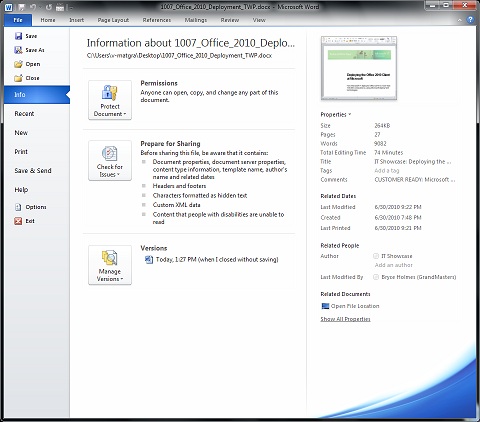Select Info in the backstage menu
Image resolution: width=480 pixels, height=422 pixels.
click(37, 95)
